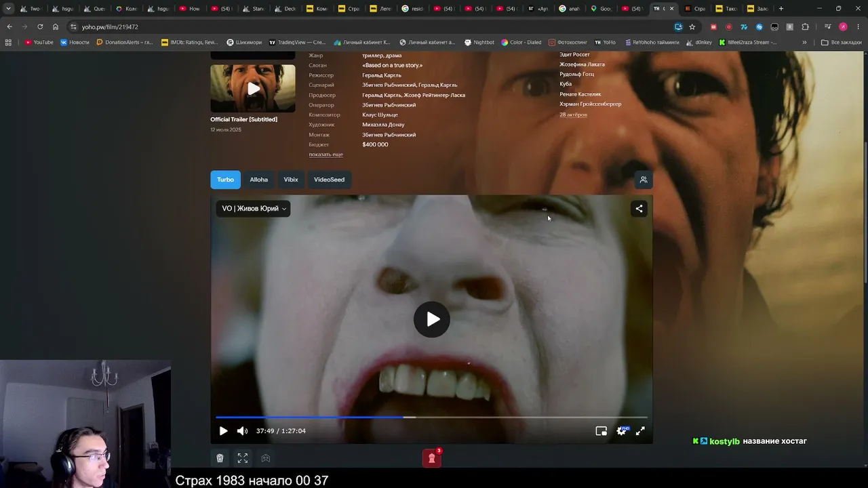Click the trailer date 12 июля 2025
Image resolution: width=868 pixels, height=488 pixels.
point(226,129)
